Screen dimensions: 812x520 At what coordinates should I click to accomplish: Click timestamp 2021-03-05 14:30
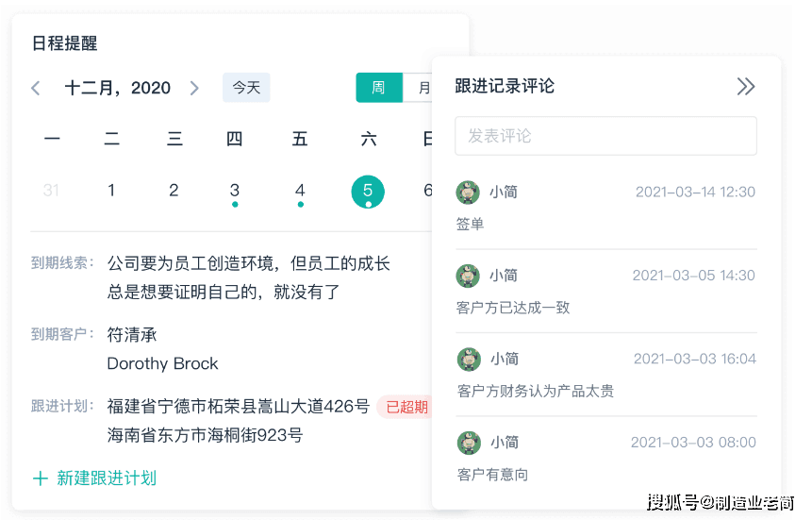pyautogui.click(x=694, y=276)
